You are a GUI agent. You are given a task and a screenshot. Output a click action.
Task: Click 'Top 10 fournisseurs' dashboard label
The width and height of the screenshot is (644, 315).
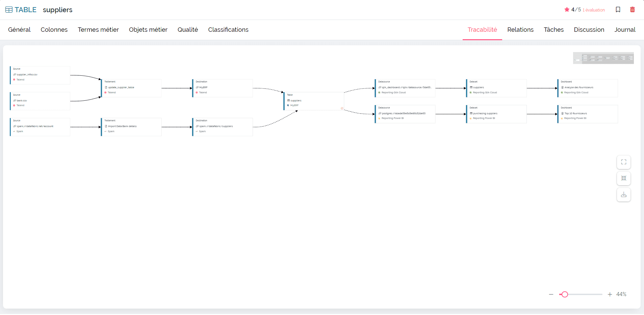point(576,114)
